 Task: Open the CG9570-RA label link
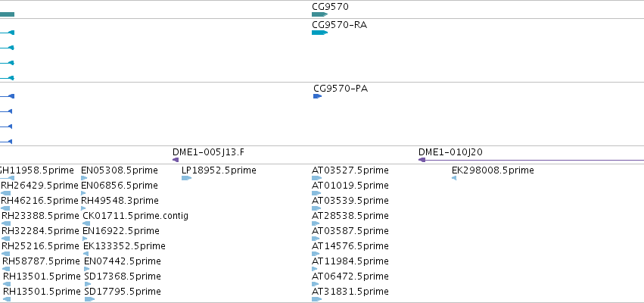click(x=340, y=25)
